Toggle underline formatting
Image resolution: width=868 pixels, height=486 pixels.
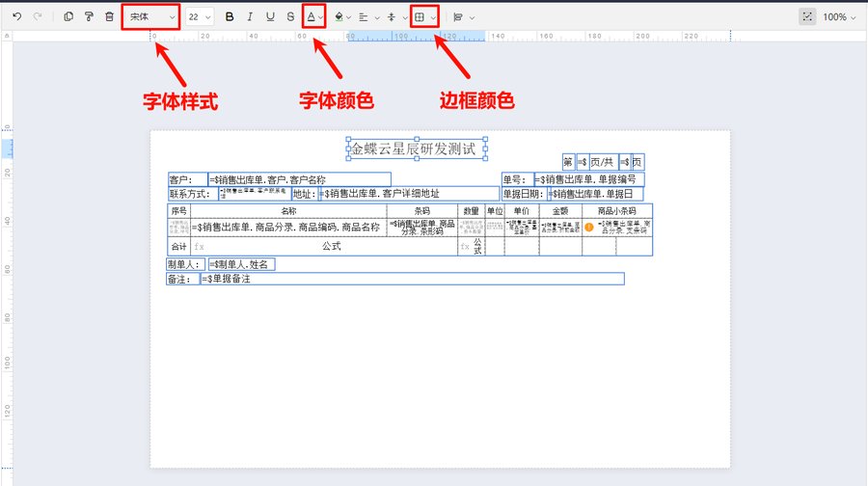[270, 16]
